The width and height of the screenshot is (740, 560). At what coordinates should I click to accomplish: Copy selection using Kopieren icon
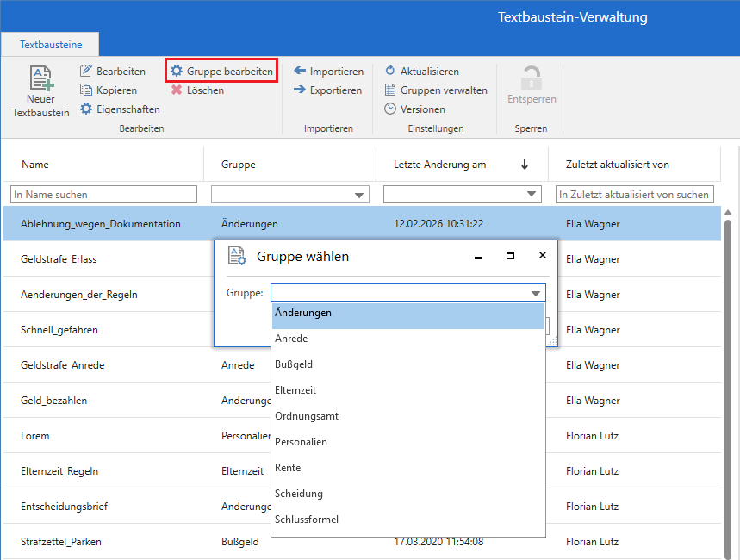tap(109, 90)
